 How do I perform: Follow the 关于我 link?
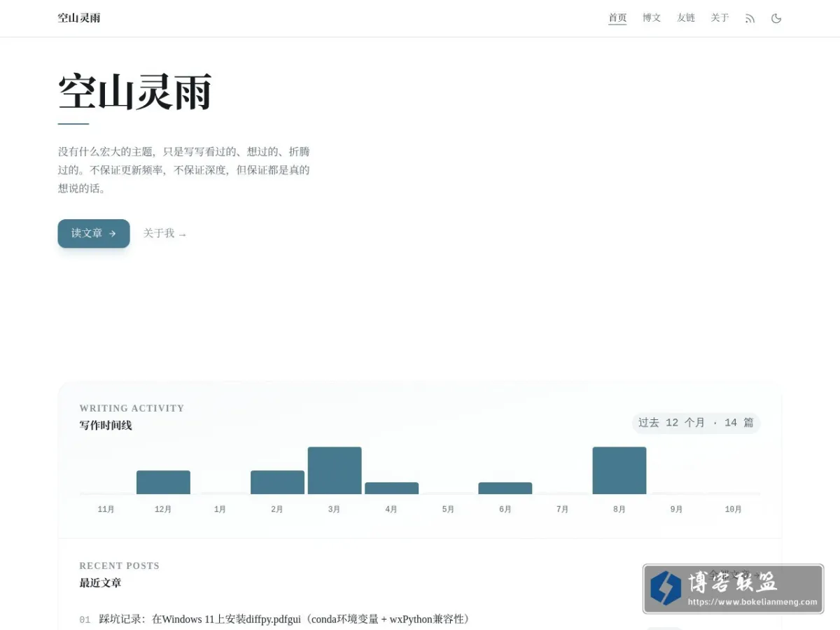tap(165, 233)
